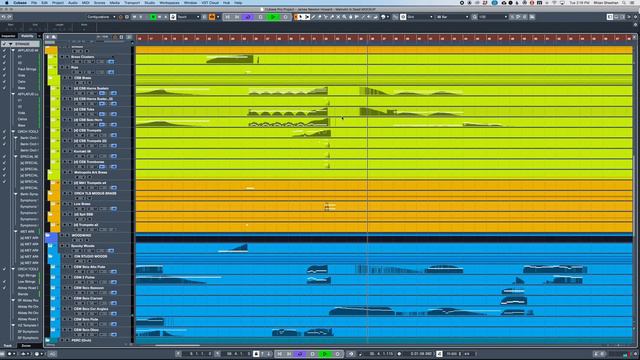Image resolution: width=640 pixels, height=360 pixels.
Task: Open the Transport menu
Action: point(132,3)
